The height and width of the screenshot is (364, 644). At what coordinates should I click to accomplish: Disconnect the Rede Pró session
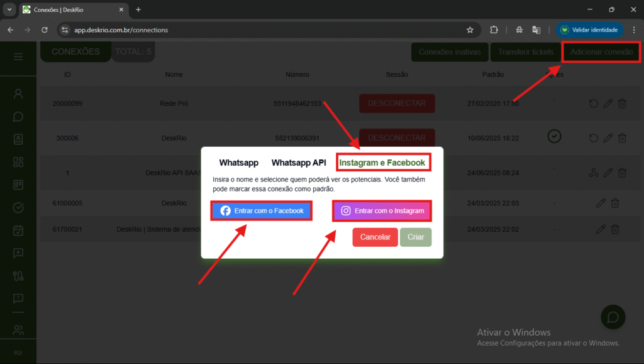(x=397, y=103)
